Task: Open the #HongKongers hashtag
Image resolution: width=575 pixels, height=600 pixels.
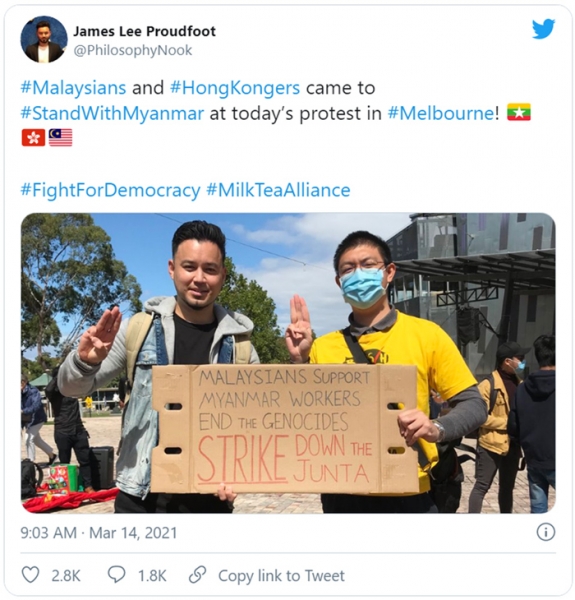Action: tap(235, 88)
